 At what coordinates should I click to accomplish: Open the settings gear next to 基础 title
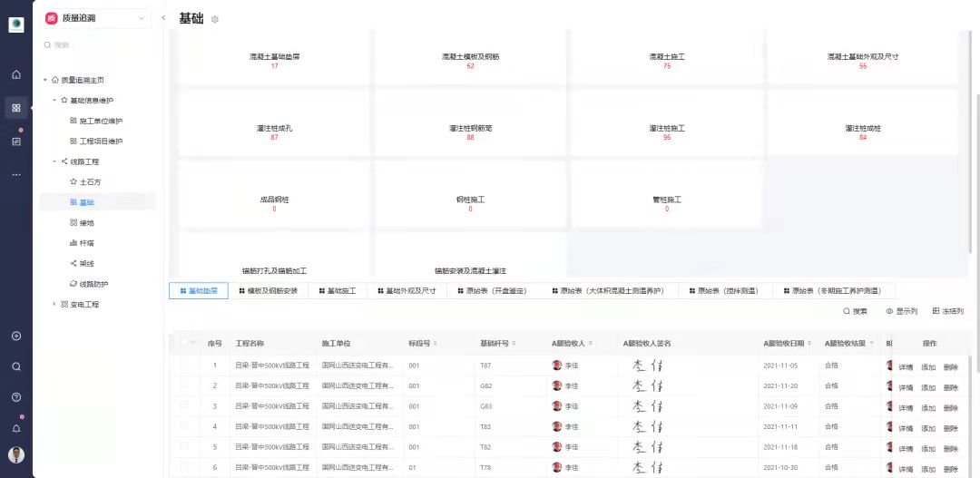pyautogui.click(x=214, y=19)
